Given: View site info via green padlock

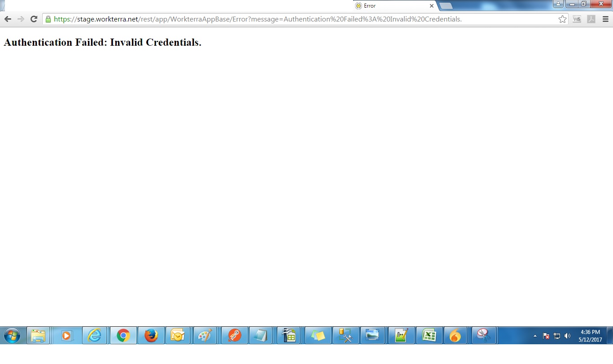Looking at the screenshot, I should click(48, 19).
